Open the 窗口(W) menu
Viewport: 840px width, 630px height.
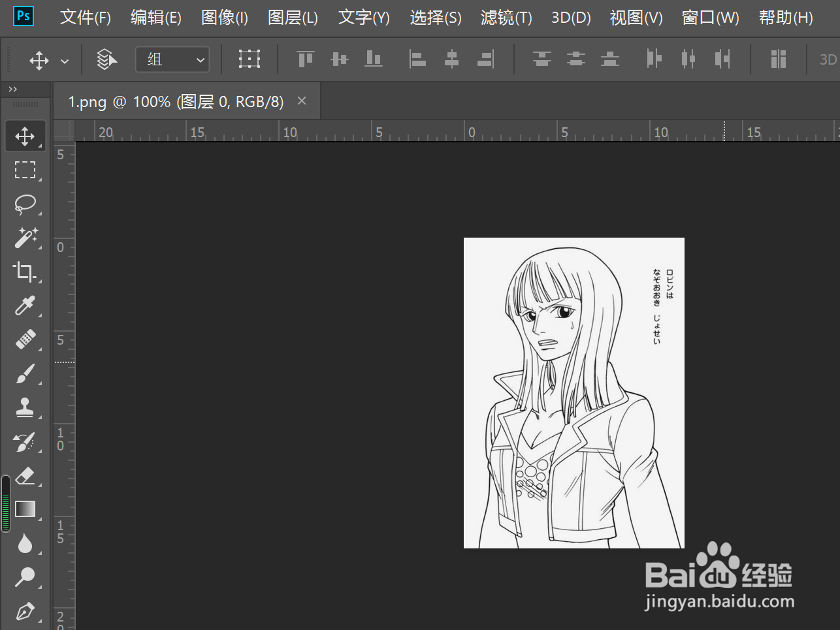pos(711,18)
